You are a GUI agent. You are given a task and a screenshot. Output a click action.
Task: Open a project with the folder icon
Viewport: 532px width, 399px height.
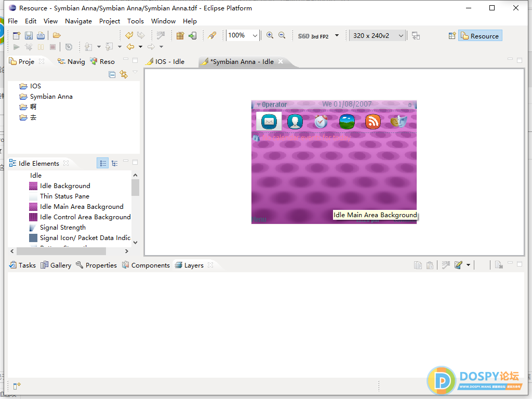pyautogui.click(x=57, y=35)
